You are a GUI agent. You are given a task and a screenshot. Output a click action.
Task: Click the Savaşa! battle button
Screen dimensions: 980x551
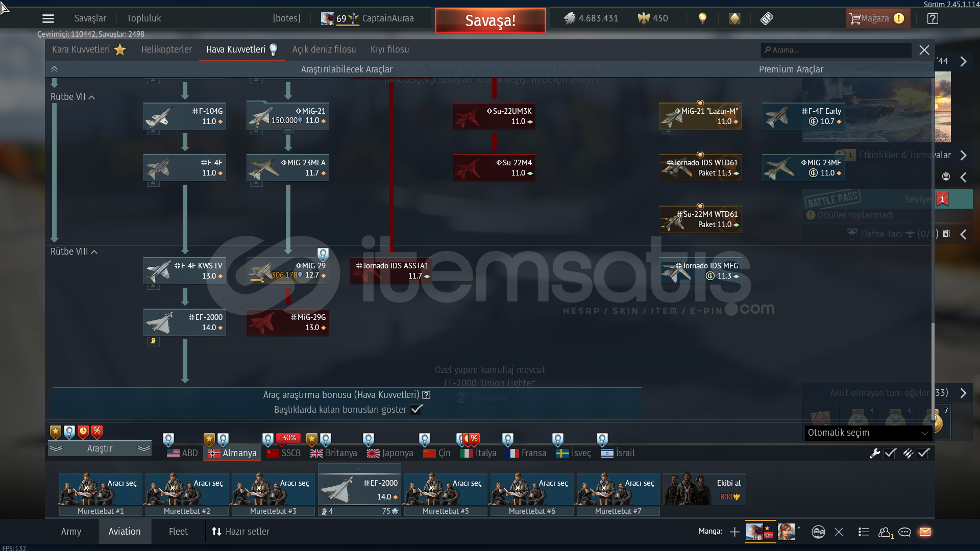coord(491,20)
